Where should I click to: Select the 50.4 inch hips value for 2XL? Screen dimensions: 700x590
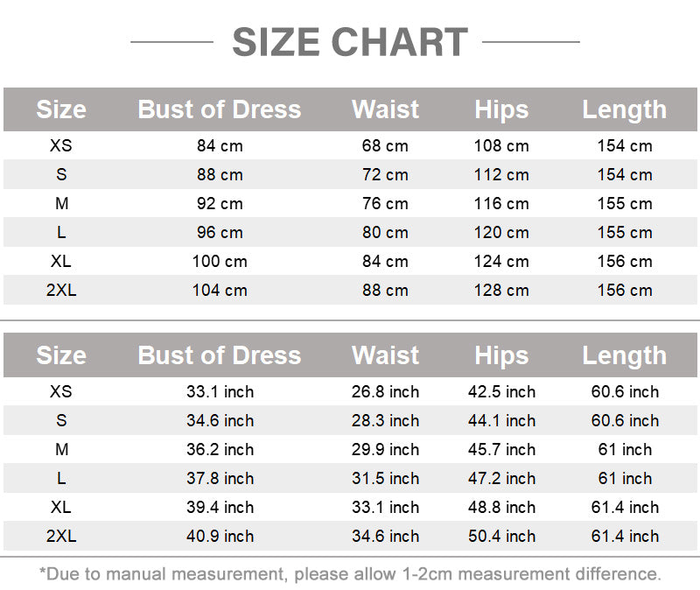pyautogui.click(x=501, y=536)
